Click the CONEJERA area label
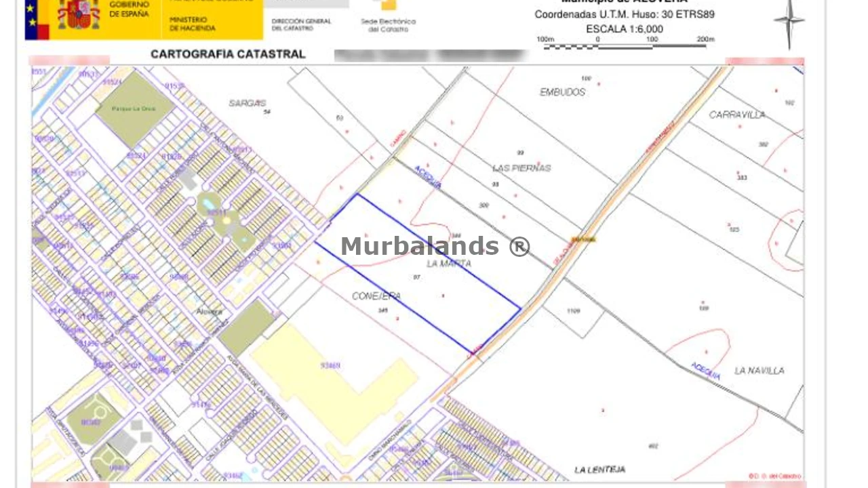 pos(376,296)
